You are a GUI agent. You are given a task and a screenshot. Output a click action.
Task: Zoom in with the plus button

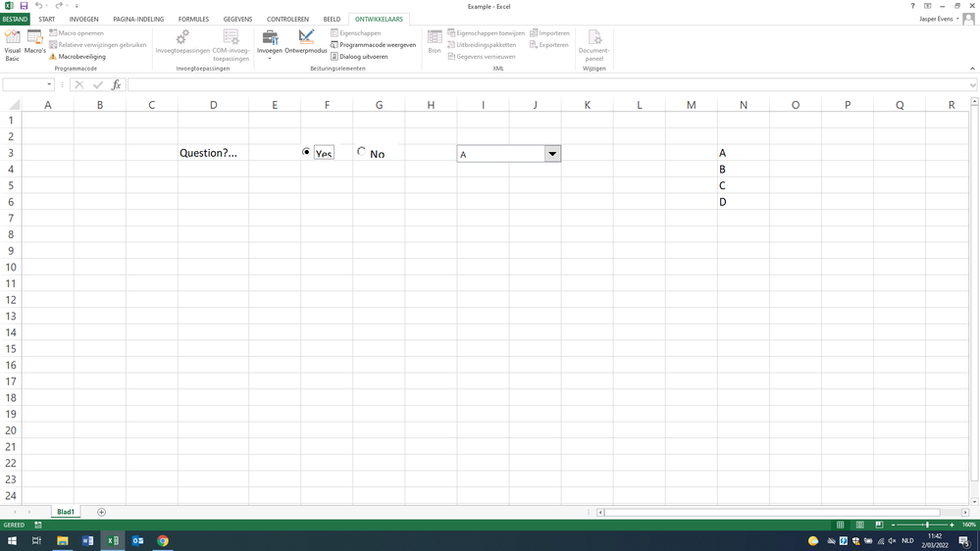tap(952, 525)
